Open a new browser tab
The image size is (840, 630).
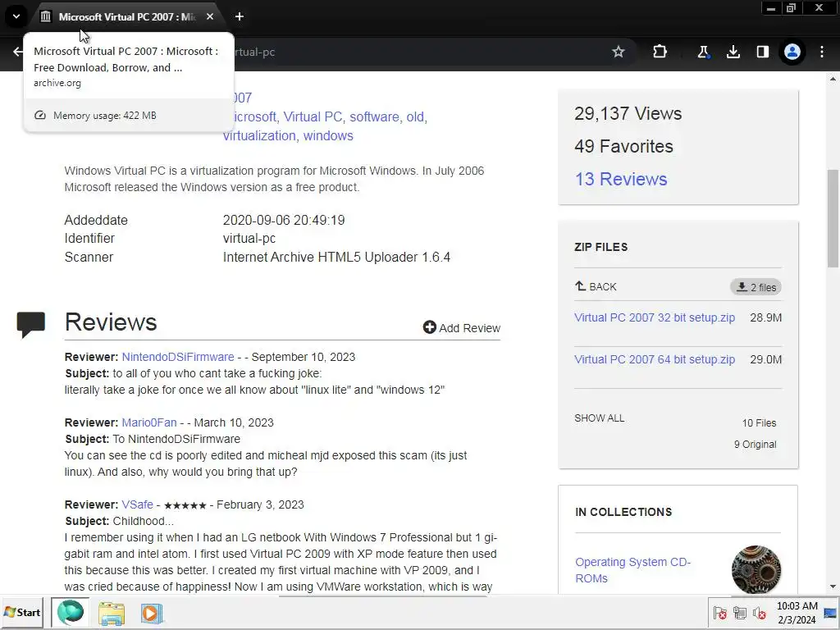click(x=240, y=16)
